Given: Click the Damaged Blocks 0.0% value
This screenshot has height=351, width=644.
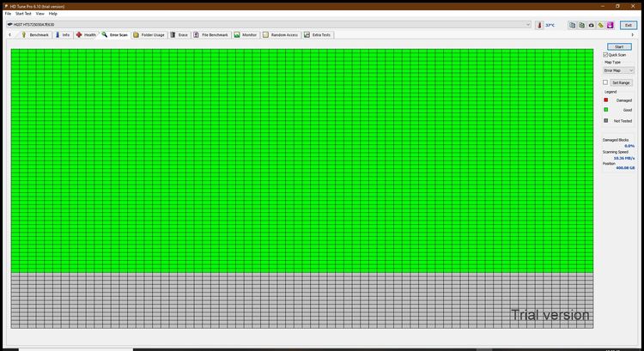Looking at the screenshot, I should pos(629,146).
